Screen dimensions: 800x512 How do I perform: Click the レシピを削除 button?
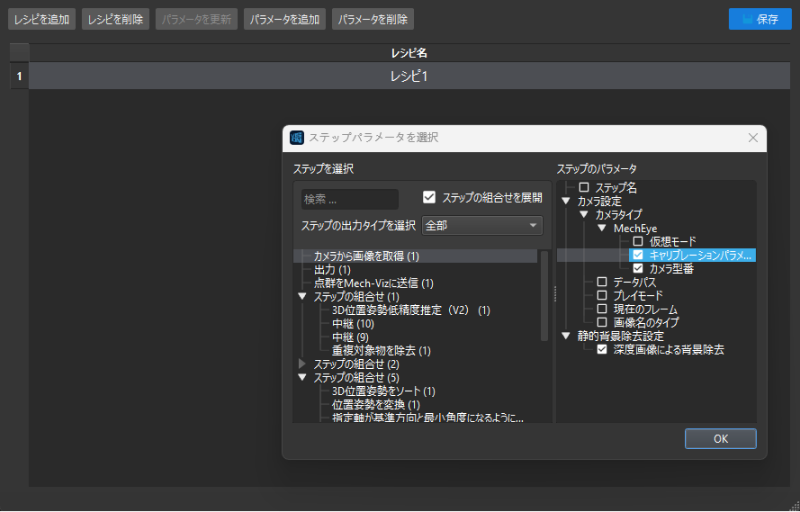(115, 19)
